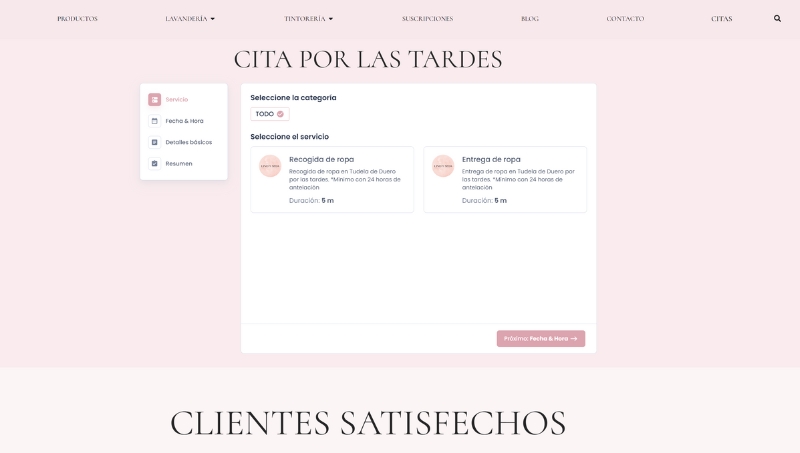Screen dimensions: 800x453
Task: Click Próximo: Fecha & Hora button
Action: [x=541, y=339]
